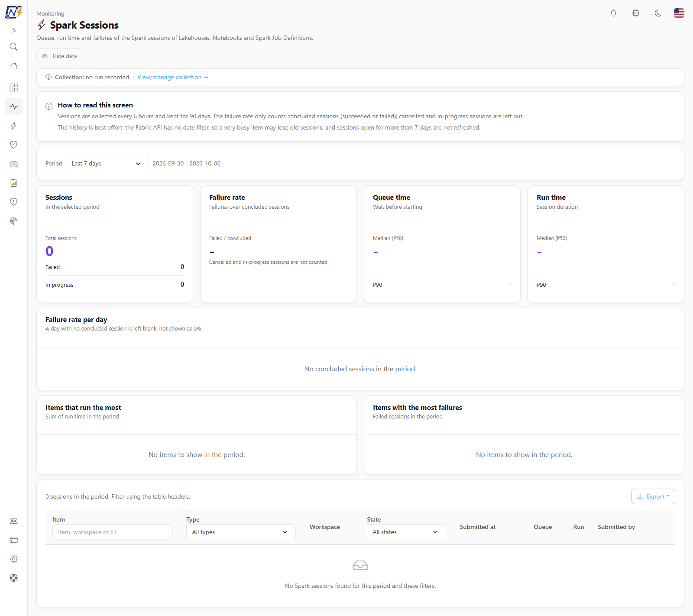Viewport: 693px width, 616px height.
Task: Toggle dark mode with the moon icon
Action: click(658, 13)
